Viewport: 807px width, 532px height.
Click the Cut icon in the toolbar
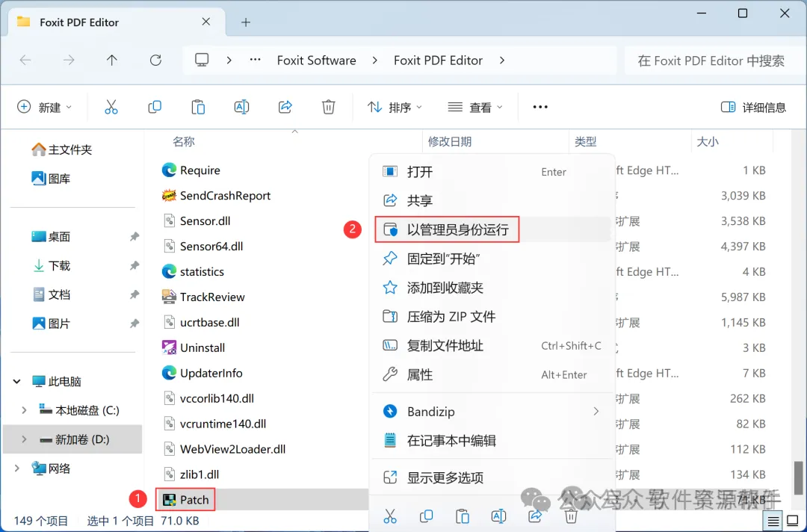(111, 107)
